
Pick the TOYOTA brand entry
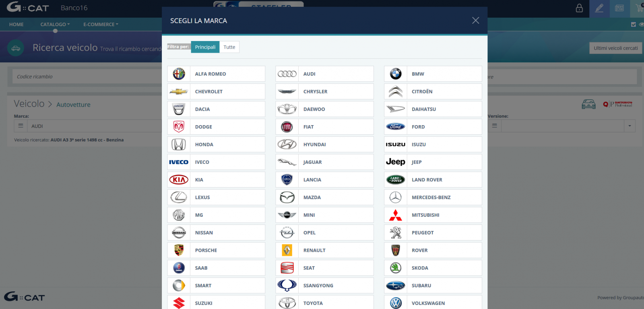[x=324, y=303]
